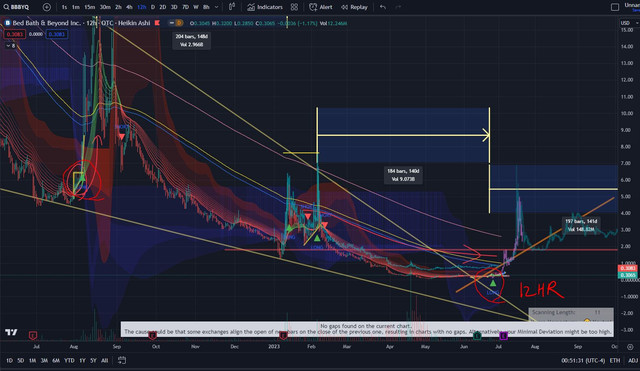Viewport: 640px width, 371px height.
Task: Click the No gaps found message box
Action: [x=367, y=329]
